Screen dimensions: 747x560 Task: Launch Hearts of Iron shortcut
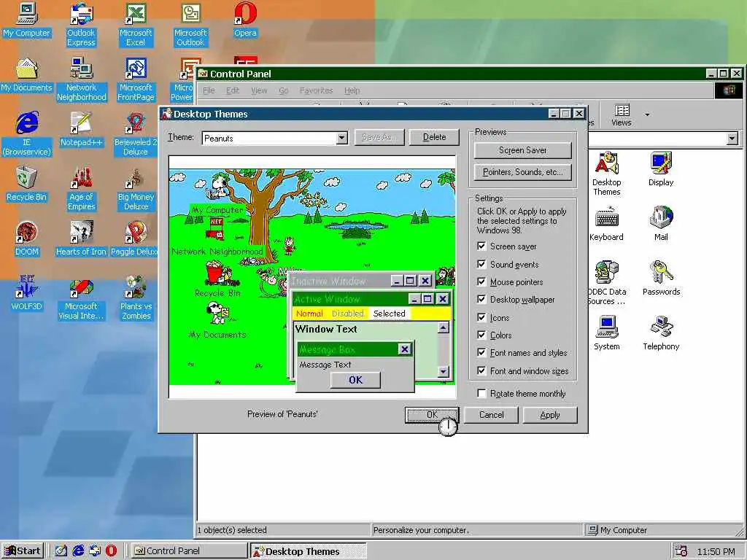point(81,239)
